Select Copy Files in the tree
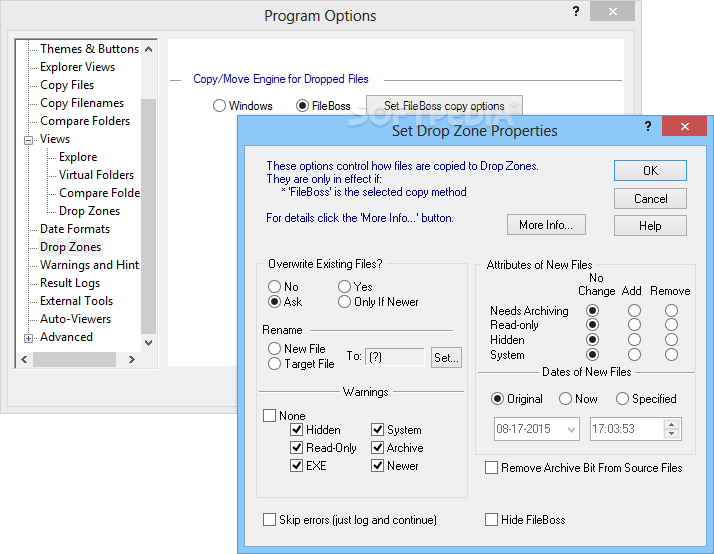714x554 pixels. tap(67, 85)
